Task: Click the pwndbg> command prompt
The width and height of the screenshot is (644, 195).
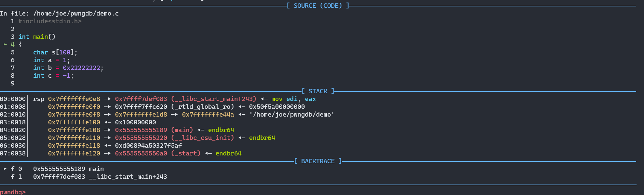Action: pyautogui.click(x=13, y=192)
